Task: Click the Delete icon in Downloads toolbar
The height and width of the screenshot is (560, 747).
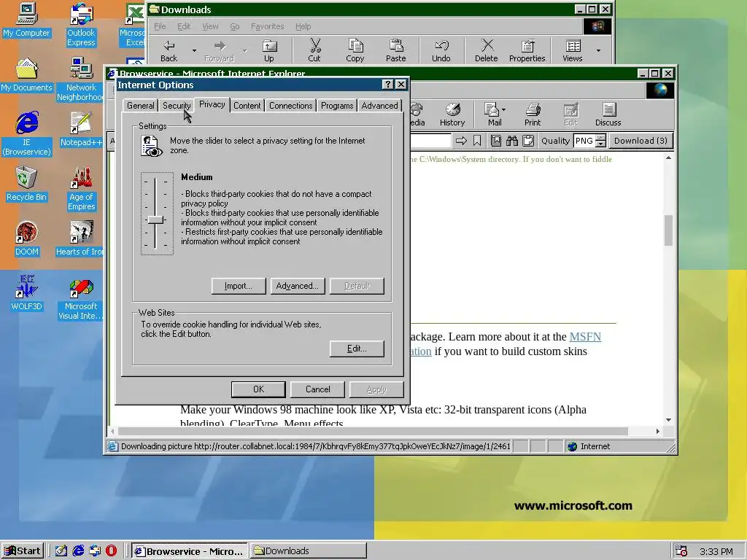Action: click(487, 51)
